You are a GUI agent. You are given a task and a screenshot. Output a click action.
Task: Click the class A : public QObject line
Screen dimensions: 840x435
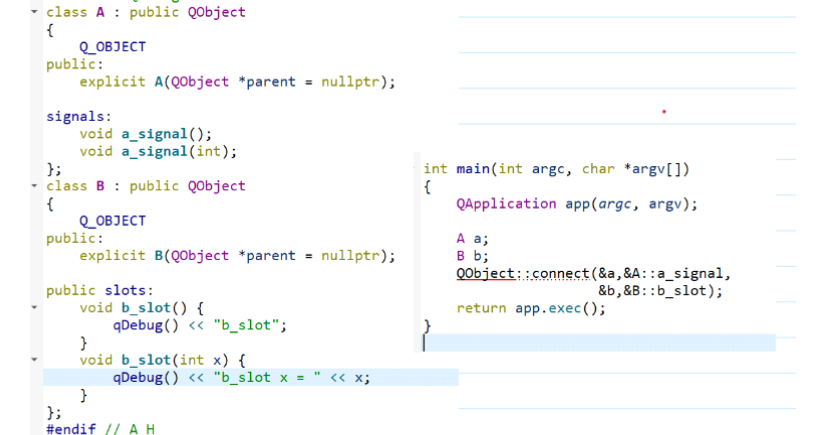146,12
